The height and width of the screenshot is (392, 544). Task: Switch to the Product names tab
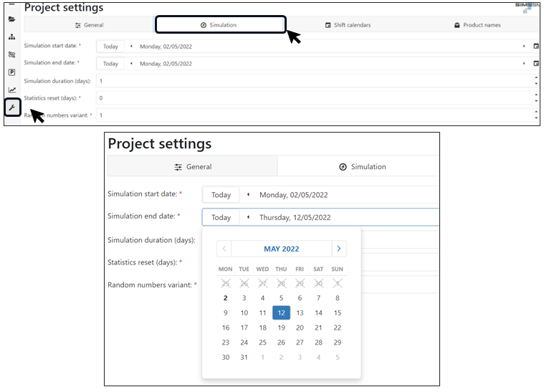tap(477, 25)
